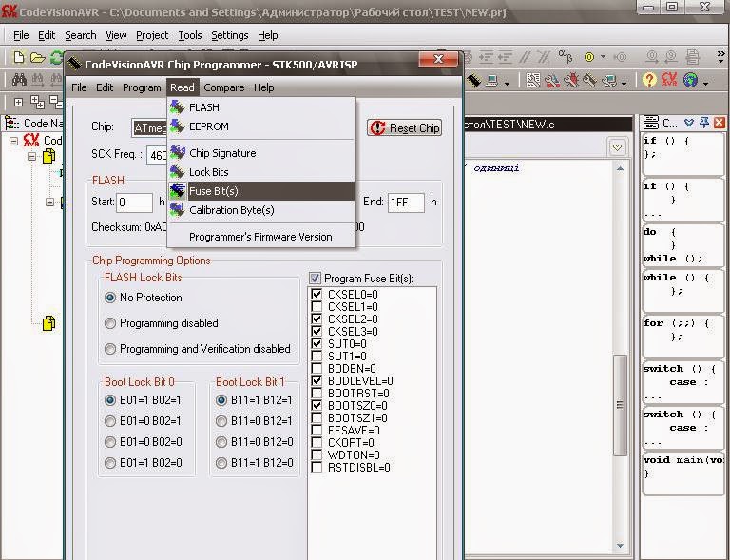Click the editor scrollbar up arrow
This screenshot has height=560, width=730.
point(620,168)
